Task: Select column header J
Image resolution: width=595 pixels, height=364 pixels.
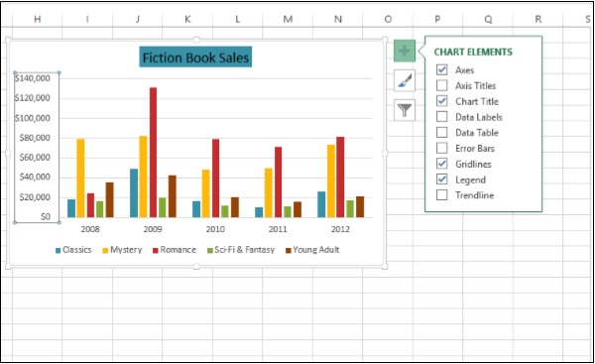Action: coord(138,20)
